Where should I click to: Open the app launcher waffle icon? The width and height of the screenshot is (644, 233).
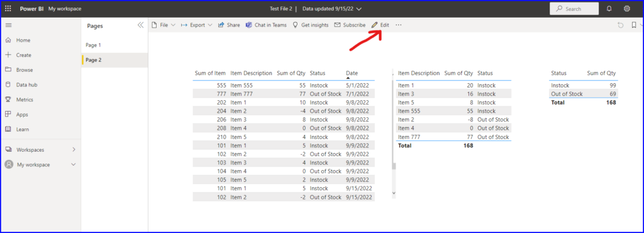(x=8, y=9)
